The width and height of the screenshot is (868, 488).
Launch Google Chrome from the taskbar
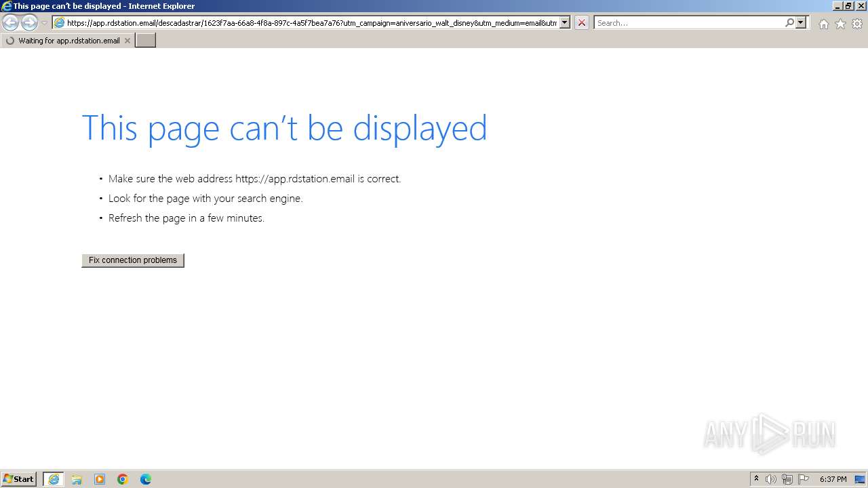click(x=123, y=479)
